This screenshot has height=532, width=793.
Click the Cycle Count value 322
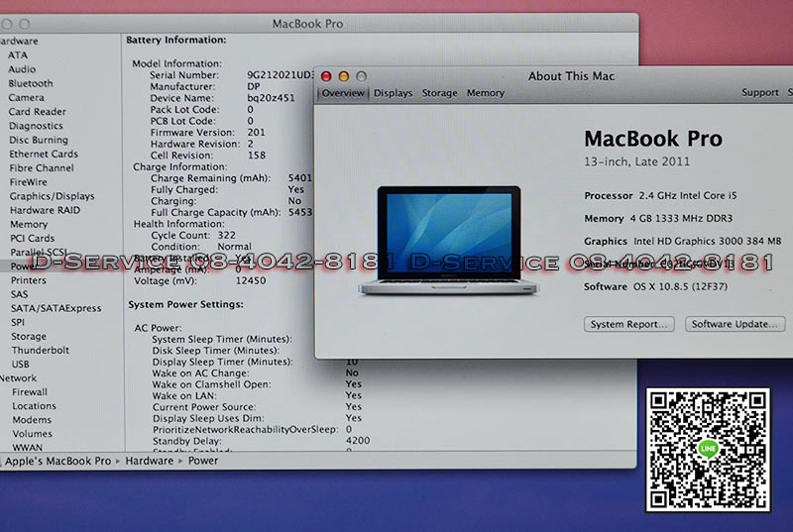(x=227, y=236)
